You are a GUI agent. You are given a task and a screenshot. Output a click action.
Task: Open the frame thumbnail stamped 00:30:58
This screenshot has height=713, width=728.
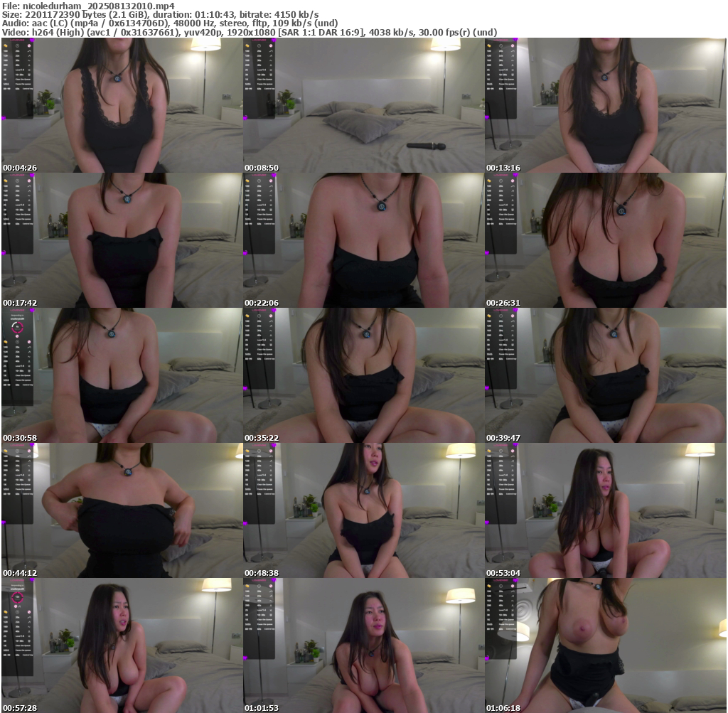click(x=122, y=375)
